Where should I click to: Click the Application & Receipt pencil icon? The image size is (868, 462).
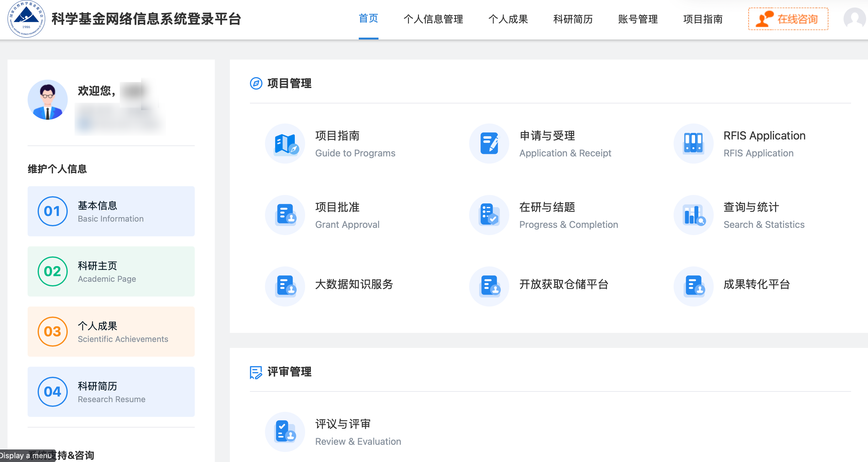tap(489, 144)
